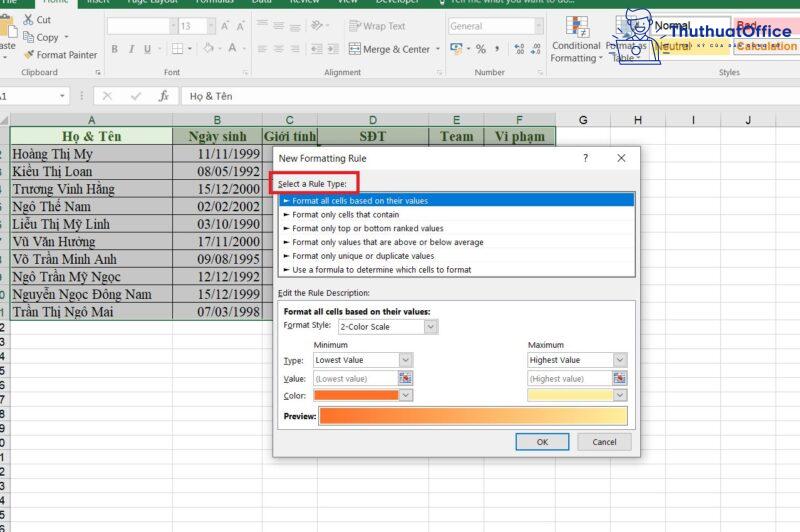Click OK in New Formatting Rule dialog

coord(542,442)
